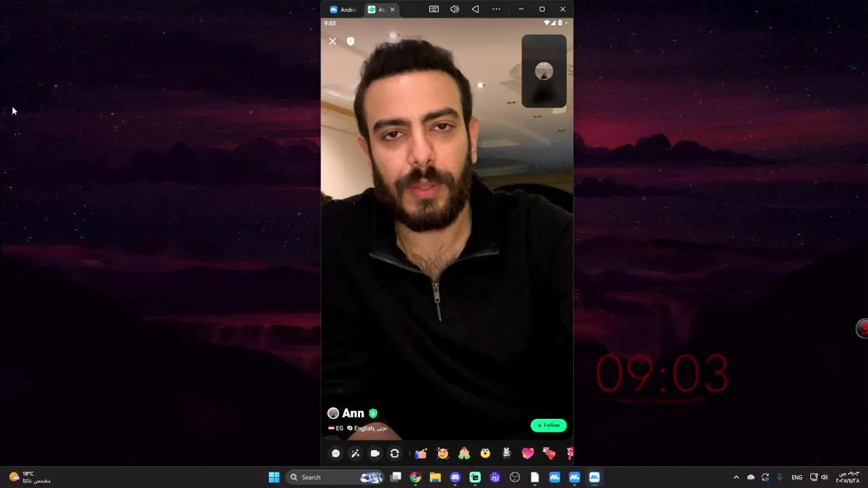This screenshot has width=868, height=488.
Task: Open the shield report icon
Action: point(351,41)
